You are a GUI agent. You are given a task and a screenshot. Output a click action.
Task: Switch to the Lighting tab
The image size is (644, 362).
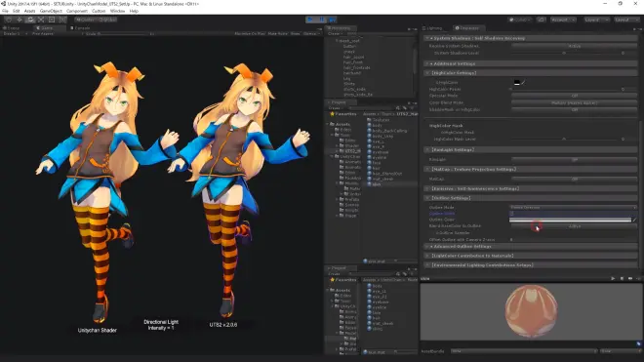(x=433, y=28)
